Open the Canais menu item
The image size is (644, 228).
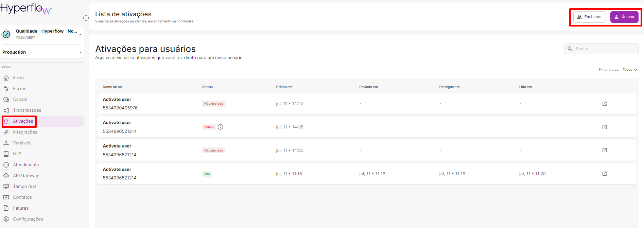point(20,100)
